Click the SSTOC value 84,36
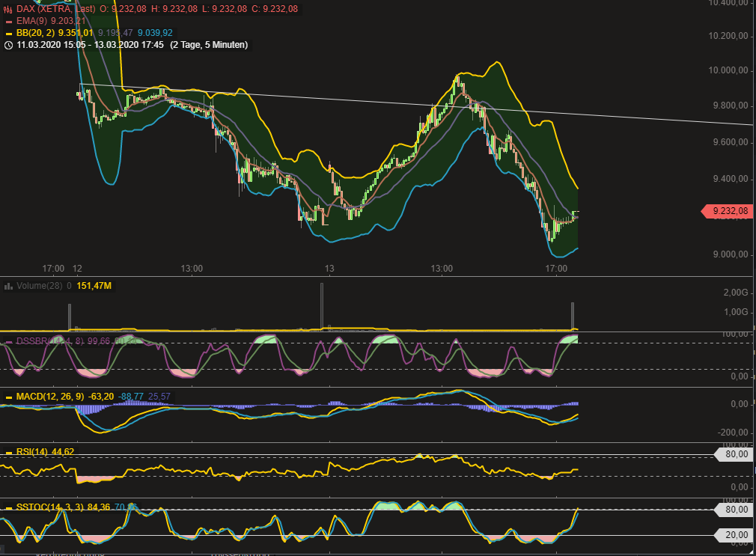The image size is (756, 556). (x=99, y=507)
